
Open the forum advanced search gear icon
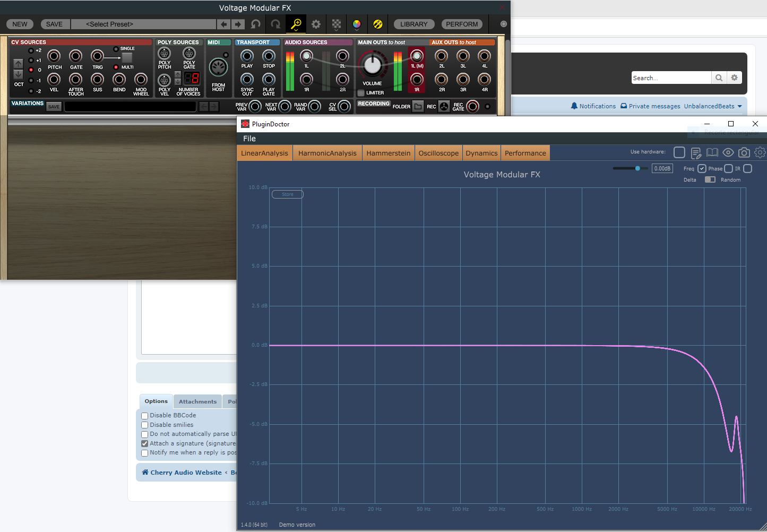coord(734,78)
